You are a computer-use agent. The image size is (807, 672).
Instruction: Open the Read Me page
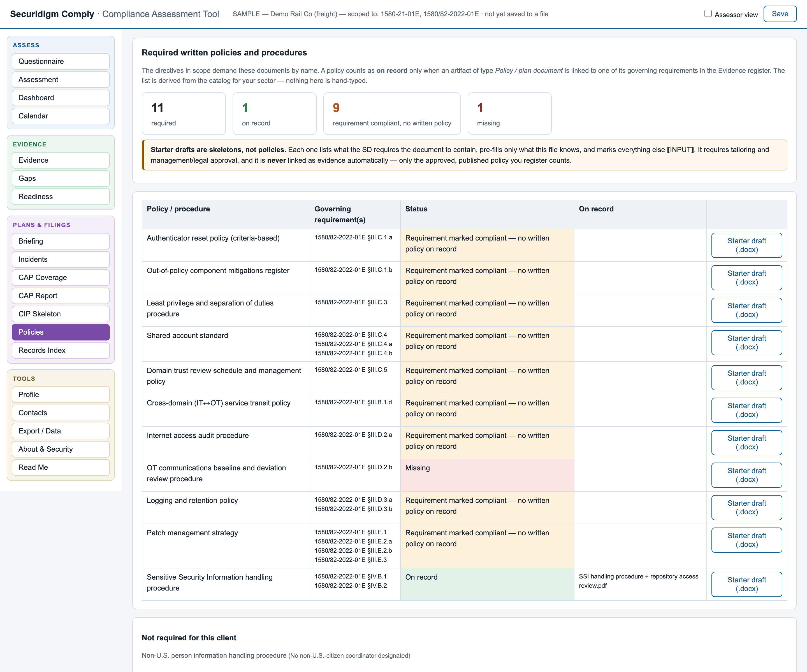coord(61,467)
